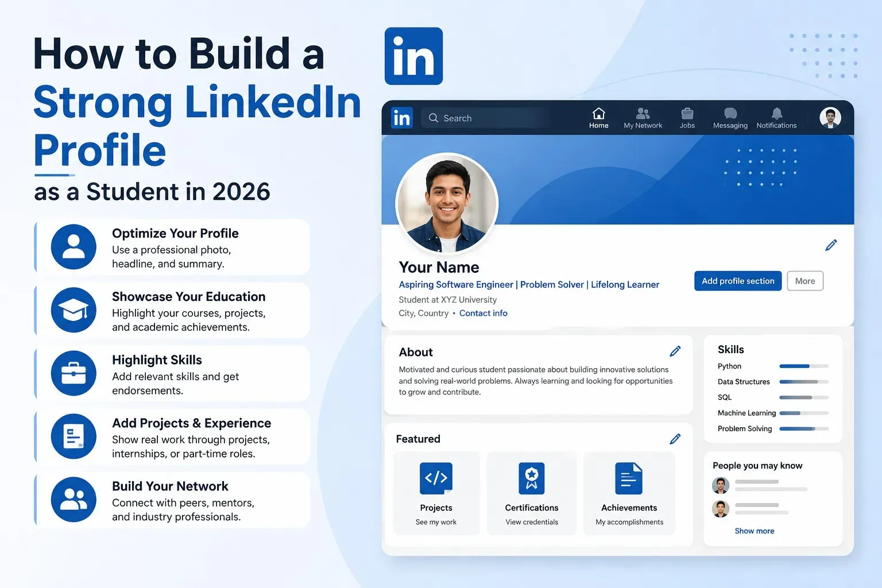The image size is (882, 588).
Task: Click in the Search input field
Action: [x=486, y=118]
